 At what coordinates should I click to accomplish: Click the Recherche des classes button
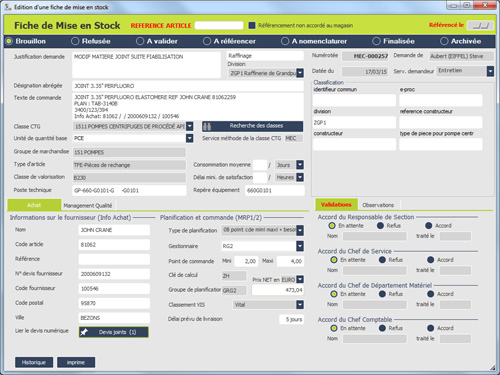[252, 126]
